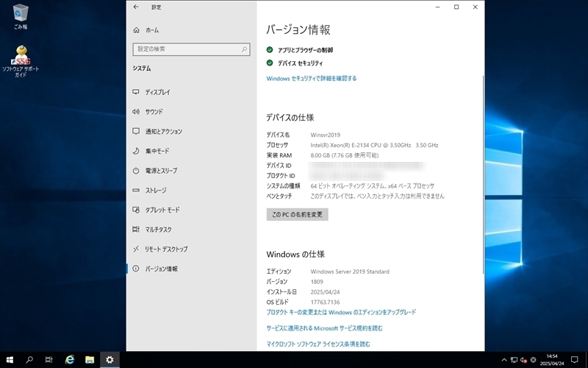Click version value 1809
Viewport: 588px width, 368px height.
pos(317,282)
